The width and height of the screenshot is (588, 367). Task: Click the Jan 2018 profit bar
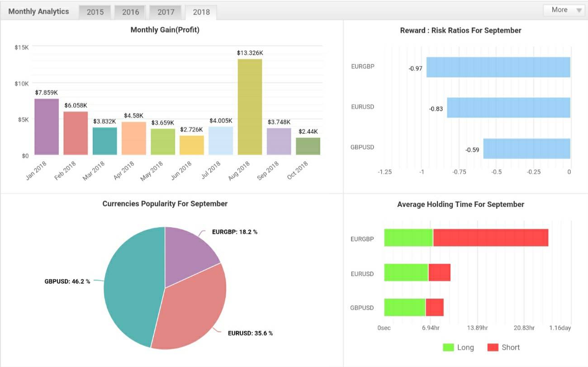47,127
